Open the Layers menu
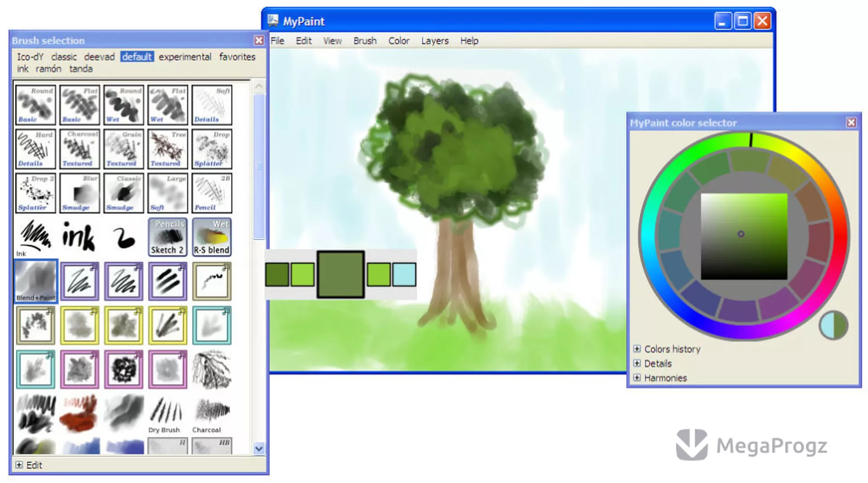This screenshot has width=868, height=483. click(x=435, y=41)
